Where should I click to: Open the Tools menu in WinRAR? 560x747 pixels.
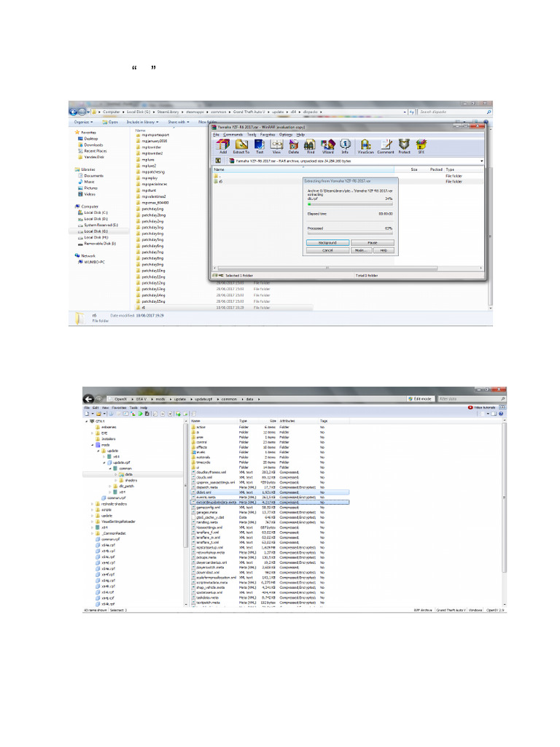click(x=252, y=135)
